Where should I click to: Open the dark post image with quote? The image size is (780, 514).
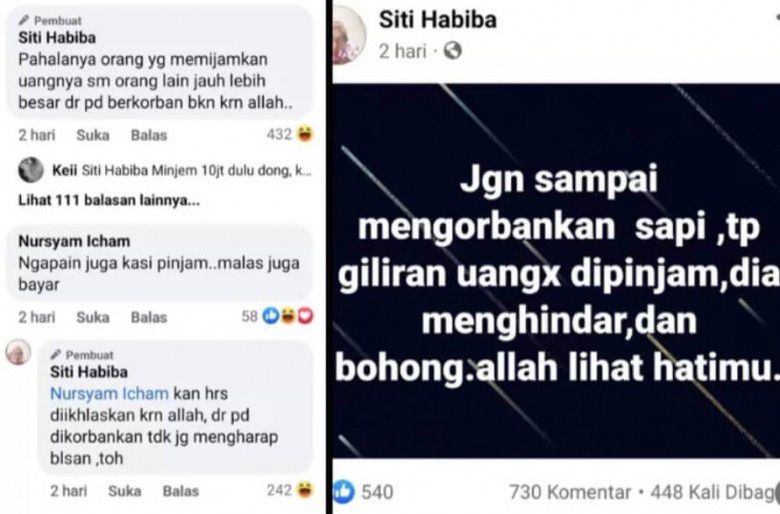coord(556,271)
